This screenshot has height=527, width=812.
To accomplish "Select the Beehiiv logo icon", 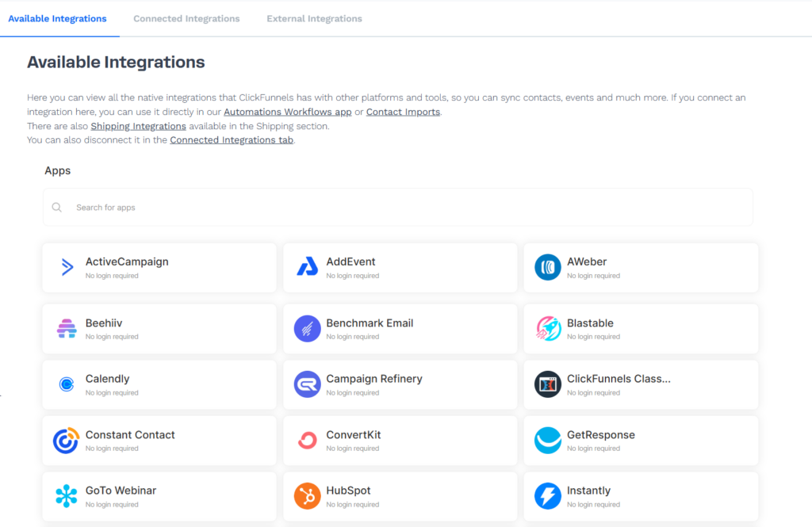I will point(67,329).
